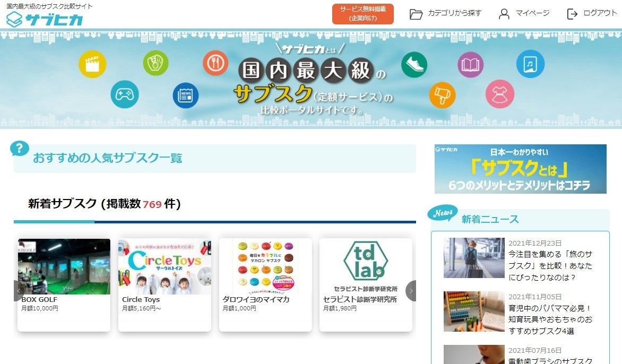Select the orange hair dryer icon

(442, 95)
